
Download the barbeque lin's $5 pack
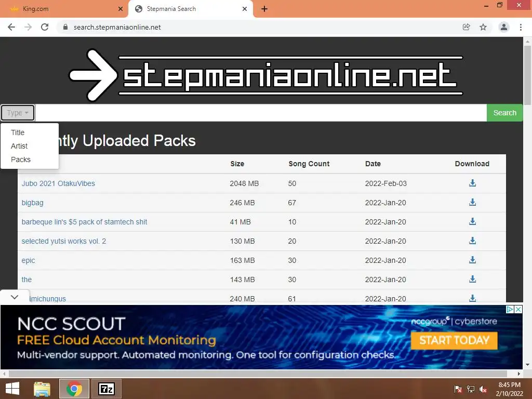[472, 221]
